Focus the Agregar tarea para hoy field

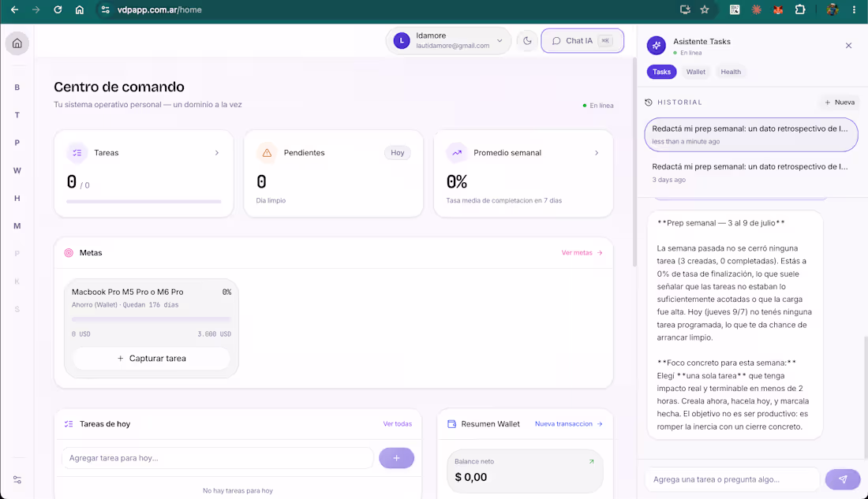(218, 458)
